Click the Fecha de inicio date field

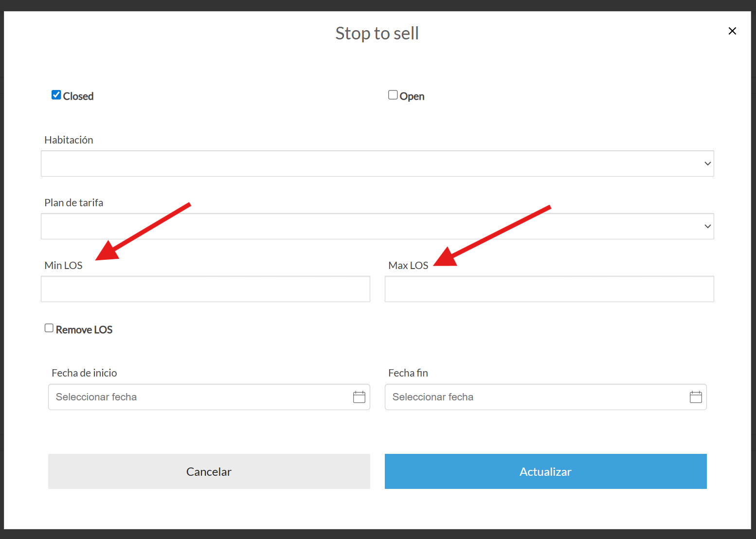[x=199, y=397]
